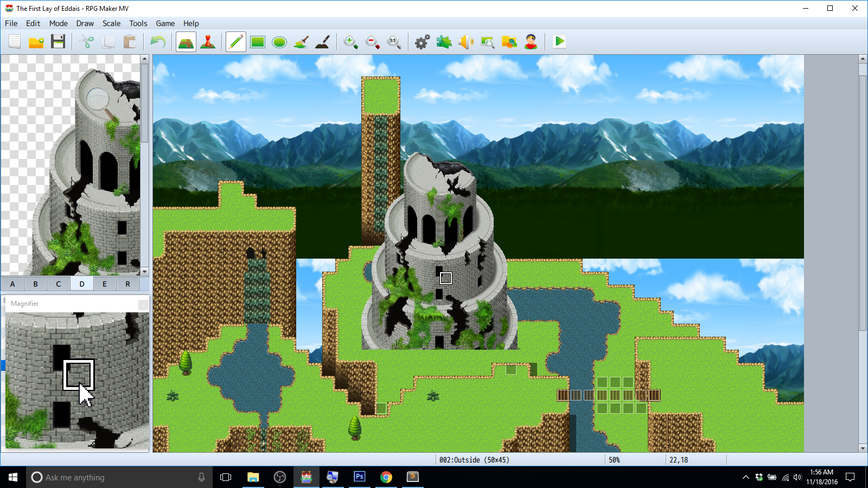Click the Zoom In magnifier
The image size is (868, 488).
(351, 42)
